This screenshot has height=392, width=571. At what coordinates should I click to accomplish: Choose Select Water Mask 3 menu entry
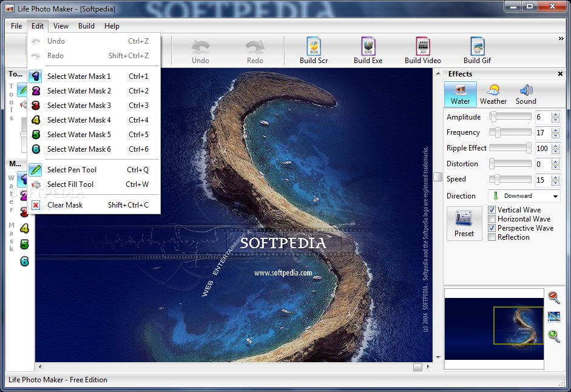click(94, 106)
